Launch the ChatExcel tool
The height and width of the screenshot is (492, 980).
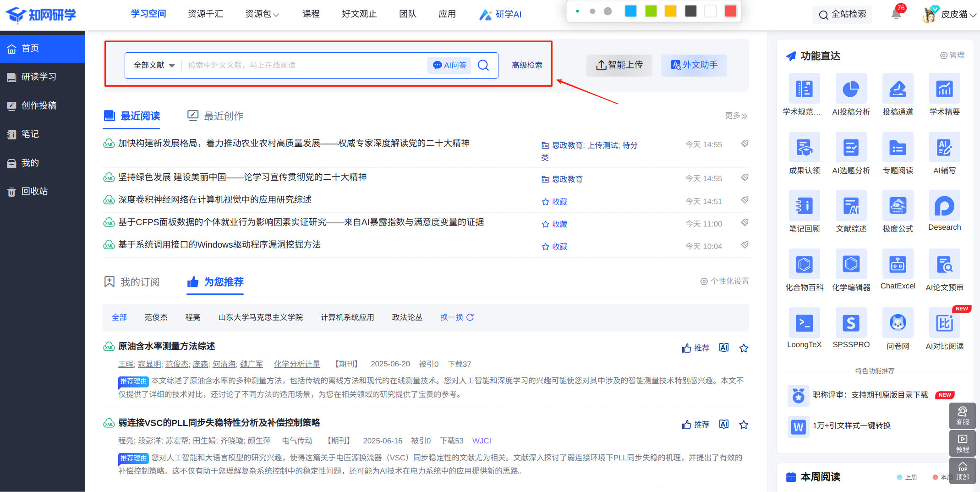pos(898,264)
